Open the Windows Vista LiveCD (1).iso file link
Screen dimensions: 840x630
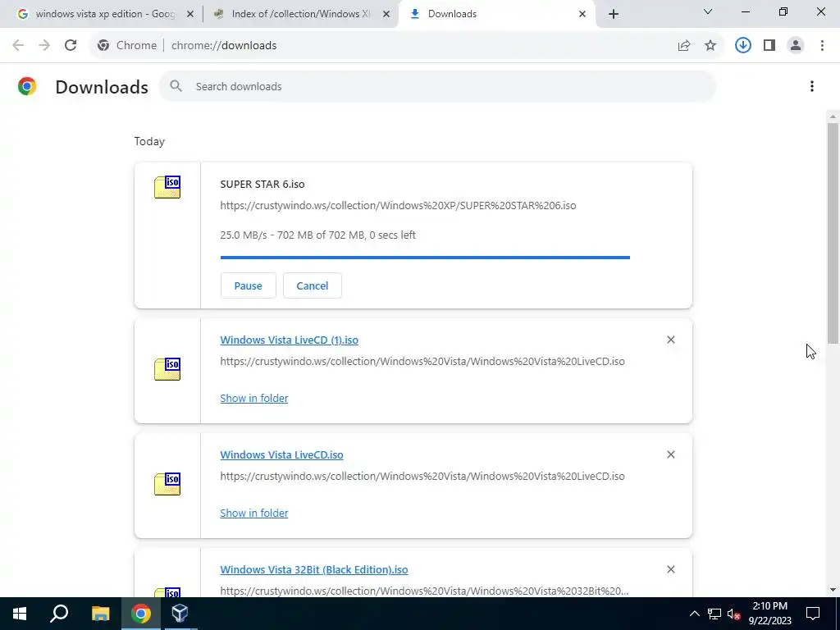click(x=290, y=340)
